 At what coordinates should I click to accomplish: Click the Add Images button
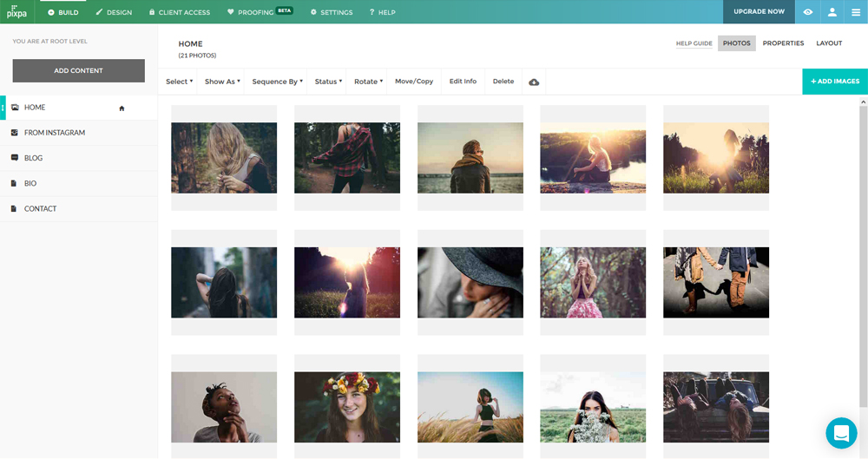coord(835,82)
